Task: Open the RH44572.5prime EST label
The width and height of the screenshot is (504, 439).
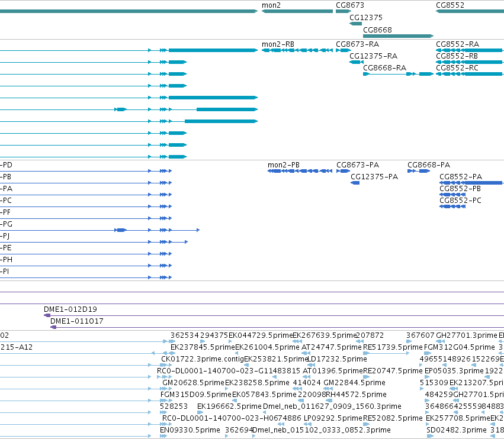Action: (356, 395)
